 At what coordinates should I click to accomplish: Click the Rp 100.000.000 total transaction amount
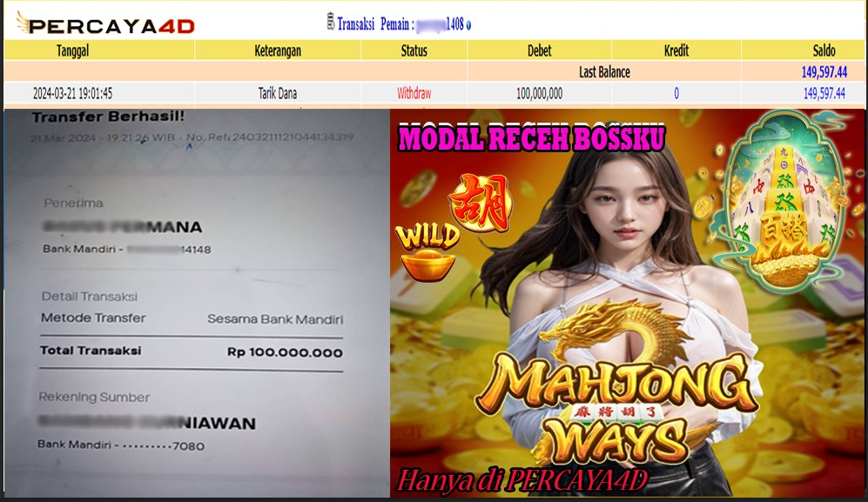pyautogui.click(x=284, y=352)
